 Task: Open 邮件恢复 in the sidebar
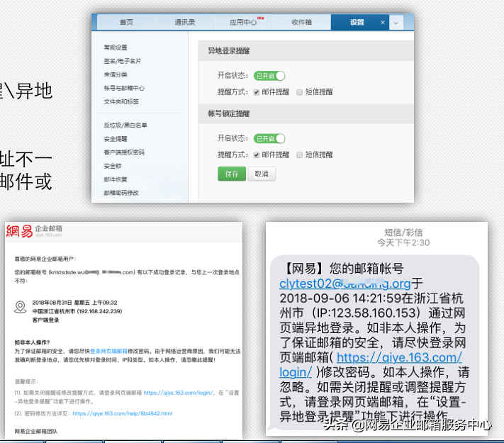tap(116, 179)
